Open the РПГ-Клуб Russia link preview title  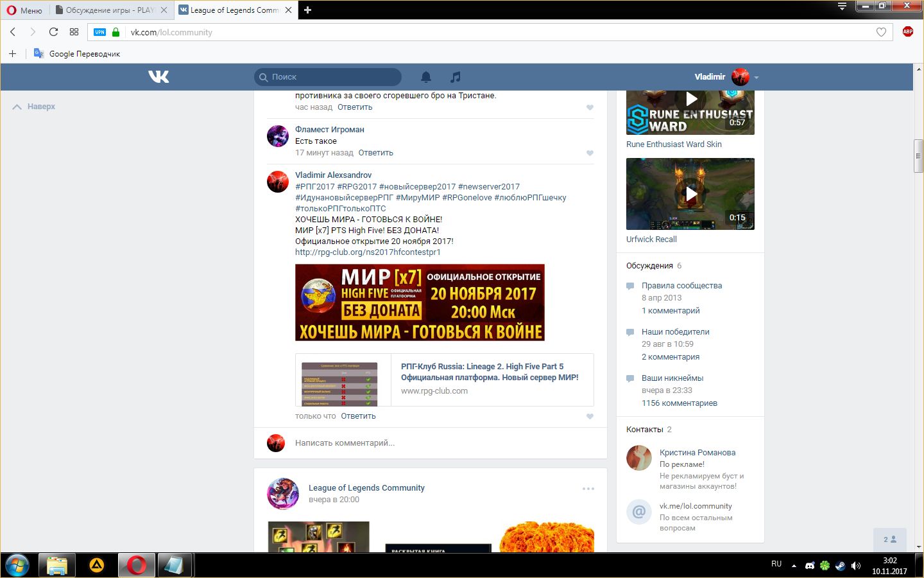coord(490,372)
